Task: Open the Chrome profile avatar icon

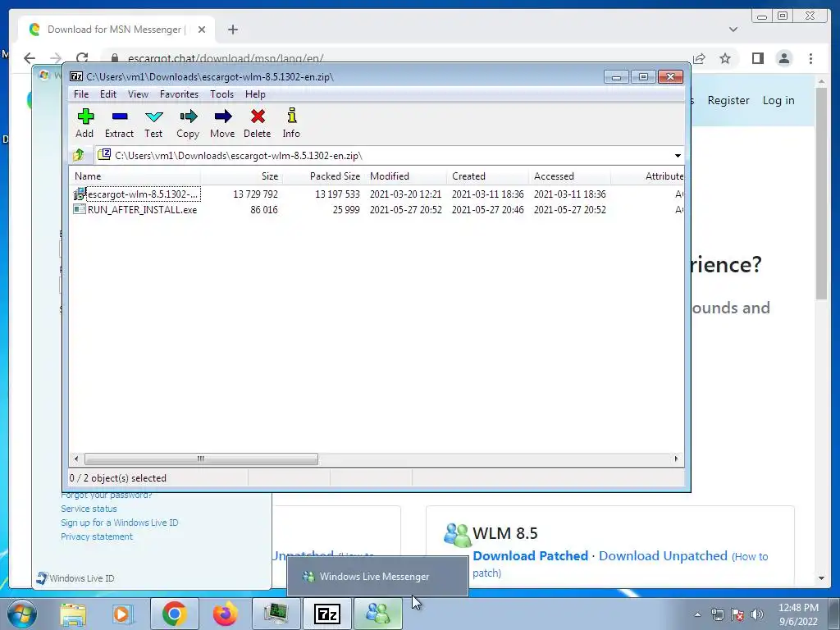Action: (x=783, y=58)
